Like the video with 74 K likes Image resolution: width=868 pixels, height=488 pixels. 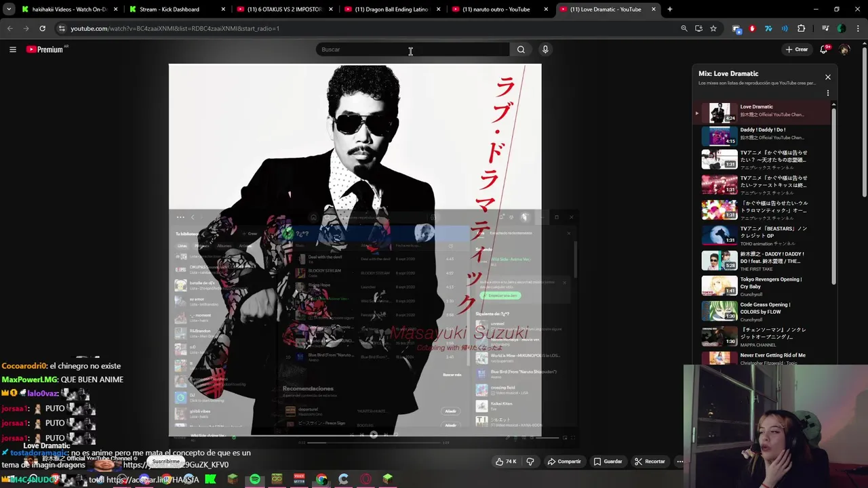coord(506,462)
